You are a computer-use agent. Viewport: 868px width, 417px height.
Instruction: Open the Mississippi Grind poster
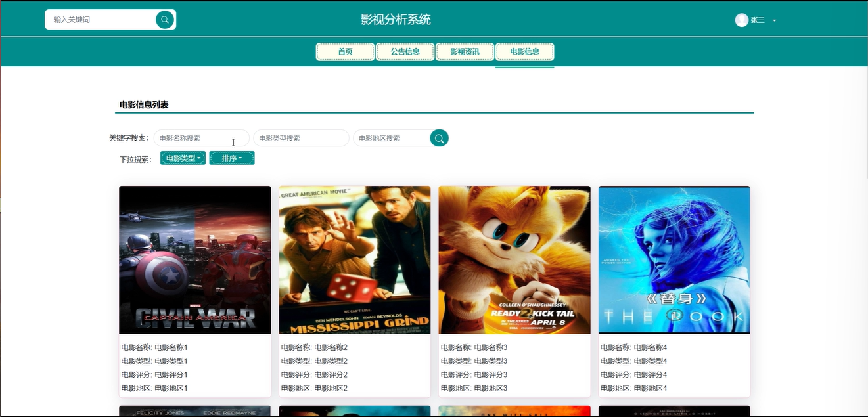[x=355, y=260]
